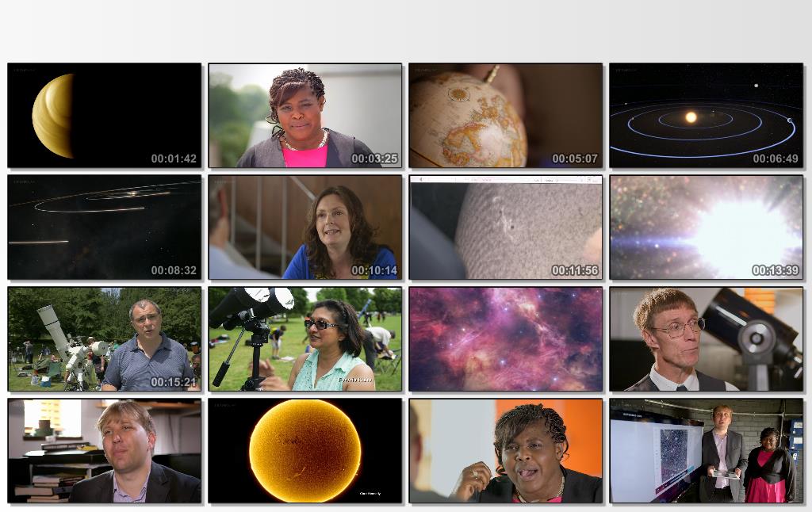This screenshot has height=512, width=812.
Task: Select the solar system orbits thumbnail at 00:06:49
Action: tap(707, 116)
